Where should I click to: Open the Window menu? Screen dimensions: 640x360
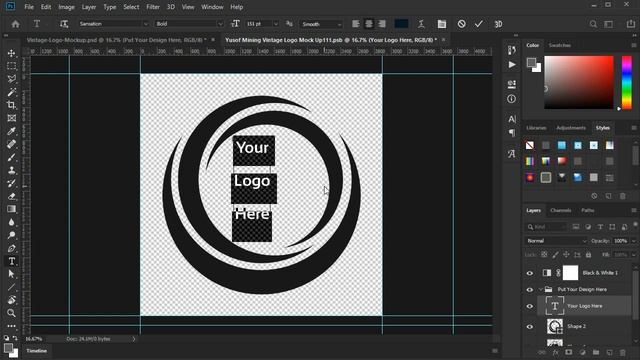212,7
